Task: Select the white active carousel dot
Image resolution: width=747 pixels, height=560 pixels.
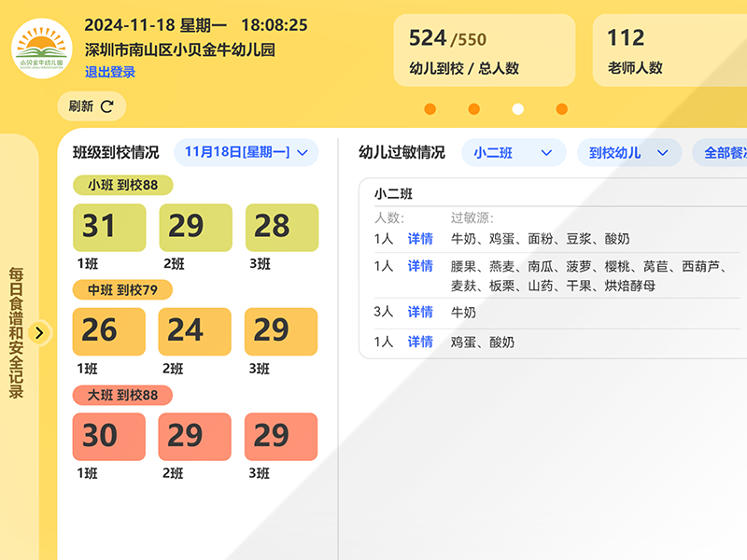Action: point(518,109)
